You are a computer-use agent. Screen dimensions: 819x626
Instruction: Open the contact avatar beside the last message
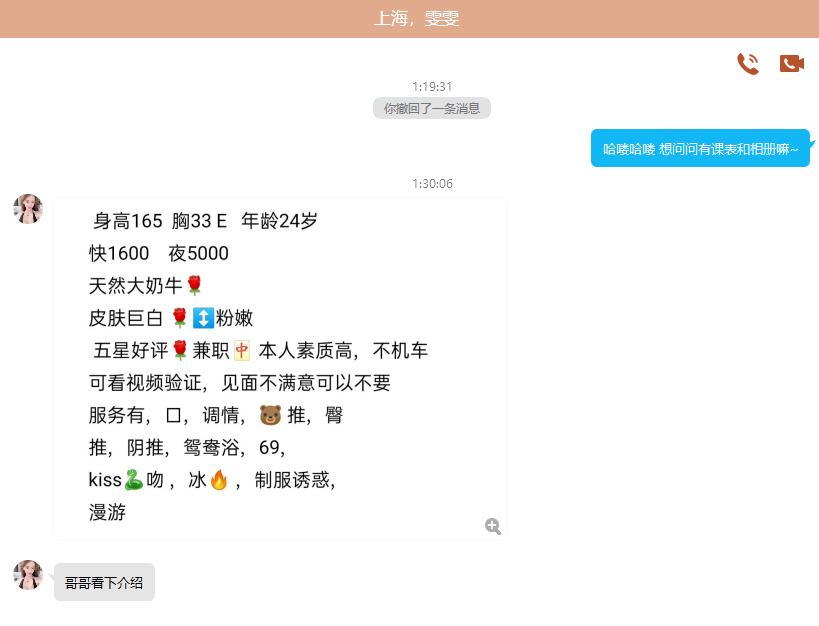[x=28, y=575]
